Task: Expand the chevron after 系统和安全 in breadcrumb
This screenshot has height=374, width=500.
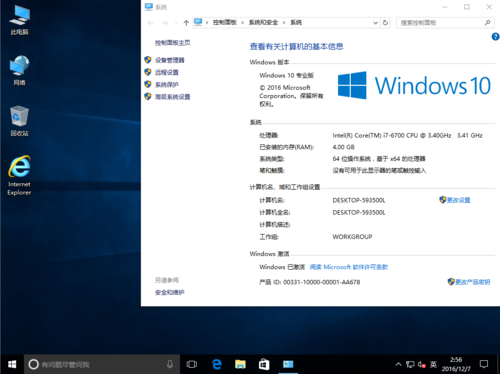Action: click(284, 22)
